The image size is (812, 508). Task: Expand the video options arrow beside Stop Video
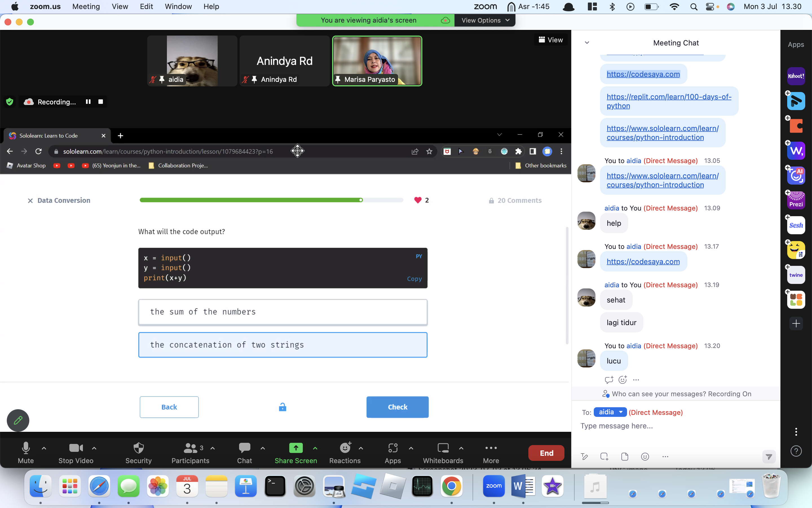click(x=94, y=448)
